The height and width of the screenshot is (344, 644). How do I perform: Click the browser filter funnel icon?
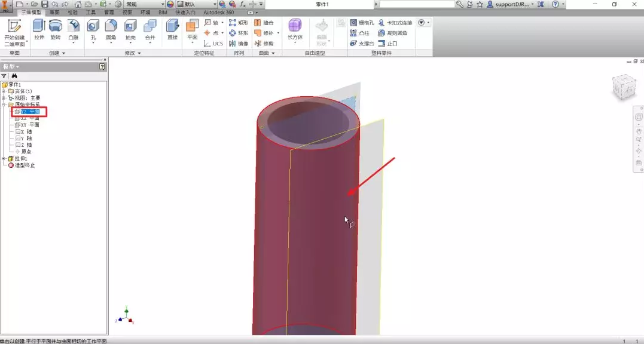4,76
